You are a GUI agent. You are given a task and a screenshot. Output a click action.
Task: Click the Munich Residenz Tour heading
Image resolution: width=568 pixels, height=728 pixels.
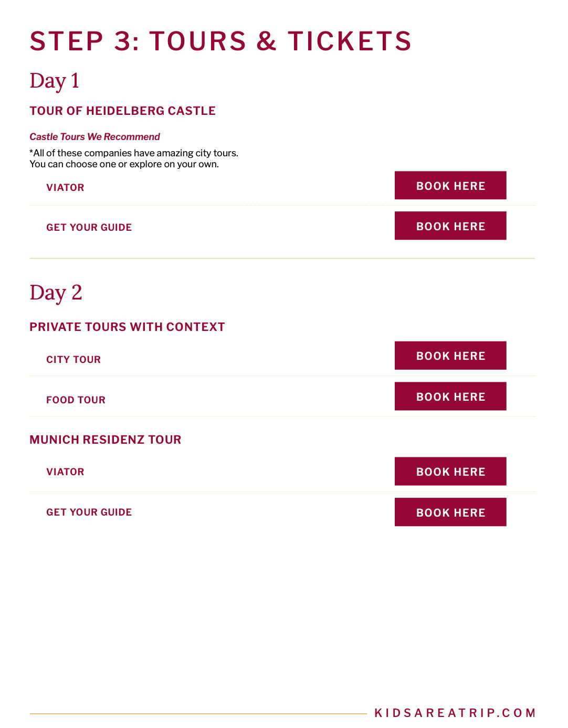tap(106, 440)
